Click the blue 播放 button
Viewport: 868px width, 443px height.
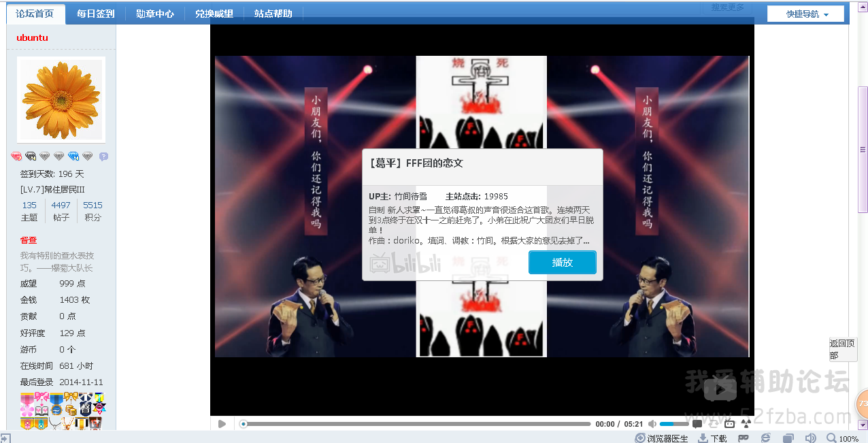[563, 263]
